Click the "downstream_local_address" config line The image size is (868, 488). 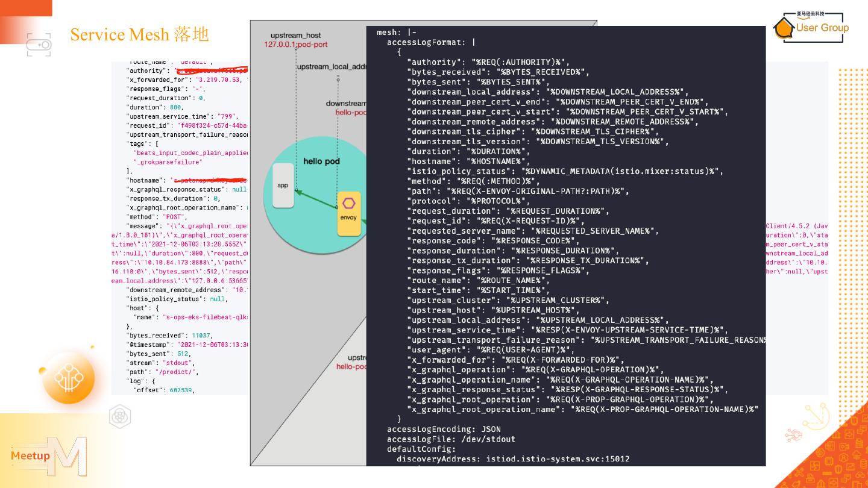[x=548, y=92]
